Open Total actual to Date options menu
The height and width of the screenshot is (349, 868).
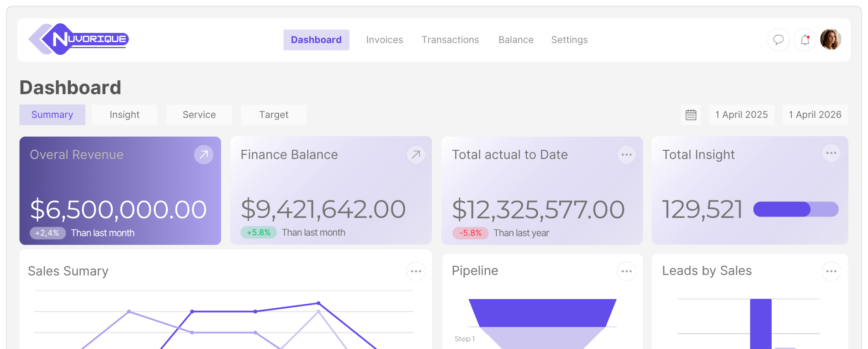pos(626,154)
